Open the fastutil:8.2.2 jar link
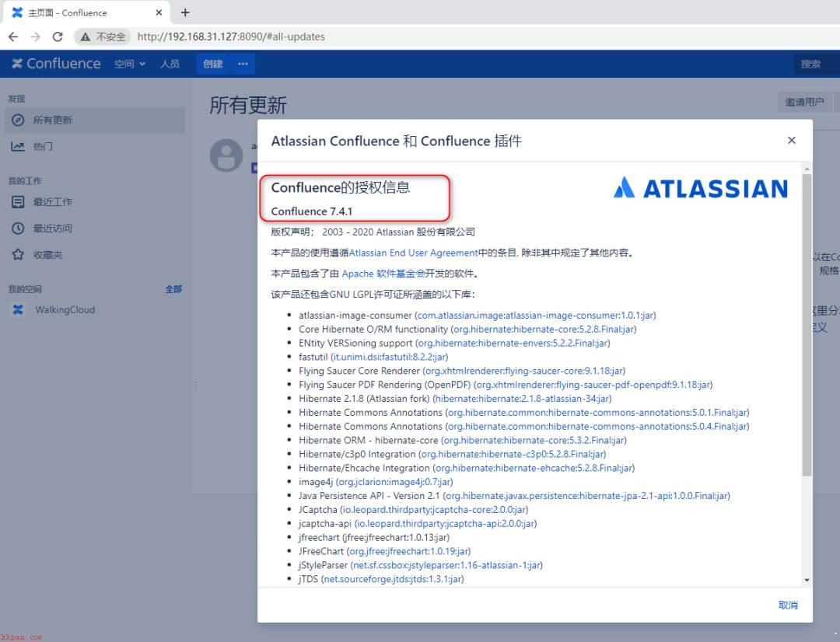 [390, 358]
